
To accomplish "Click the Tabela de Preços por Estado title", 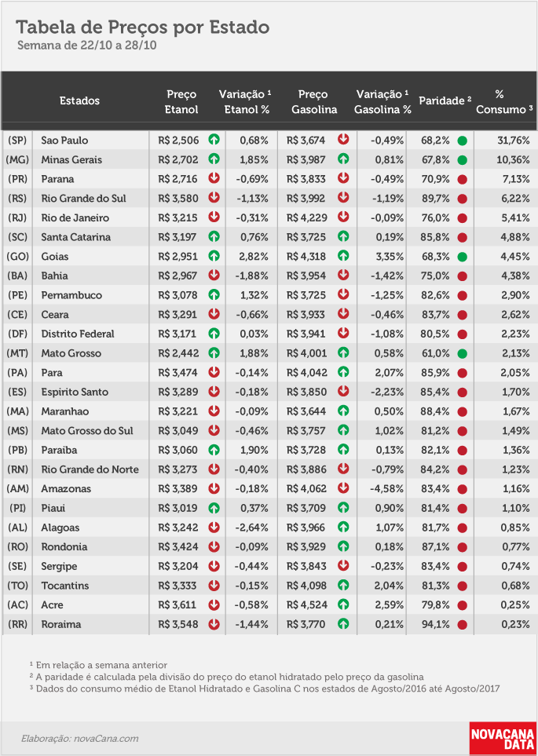I will (143, 27).
